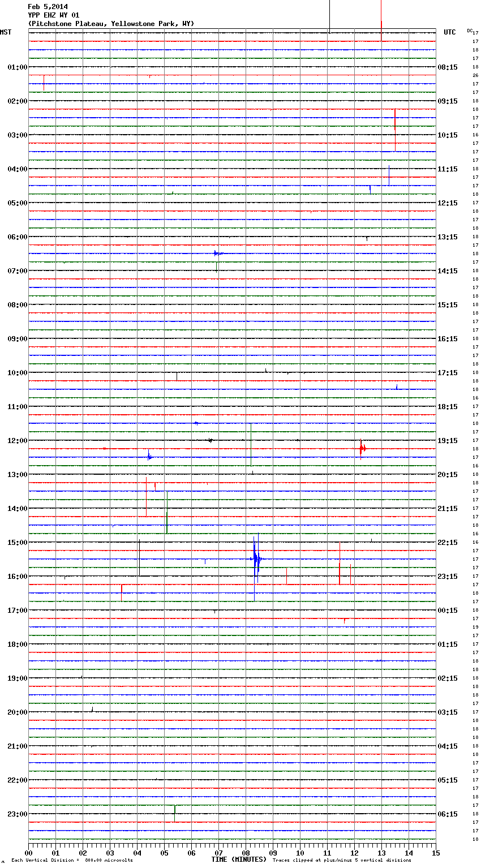Click the 19:15 UTC row label
481x868 pixels.
click(448, 440)
